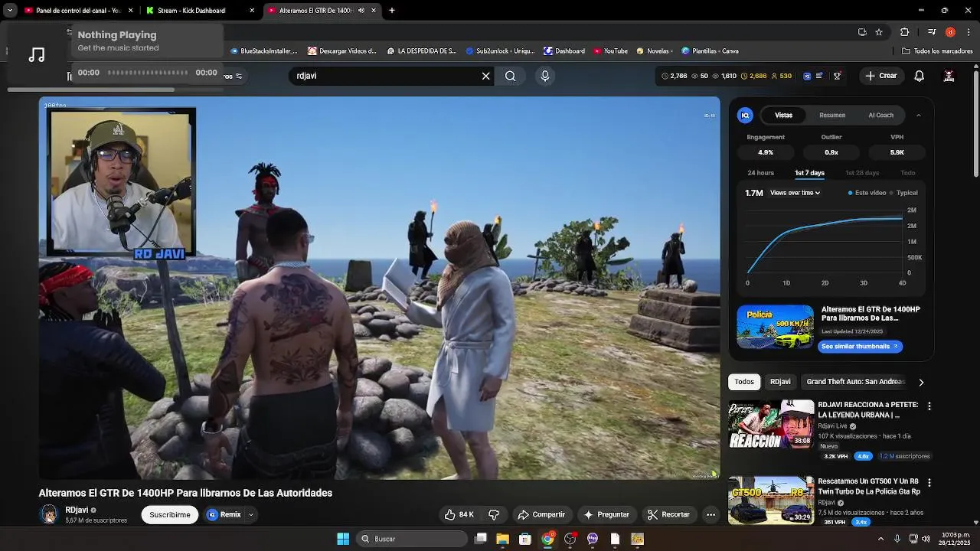Open Task View on the taskbar
The width and height of the screenshot is (980, 551).
480,539
